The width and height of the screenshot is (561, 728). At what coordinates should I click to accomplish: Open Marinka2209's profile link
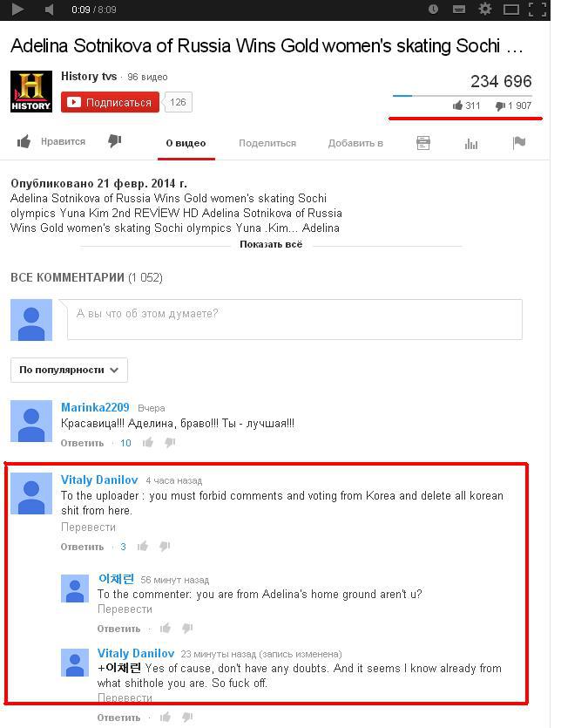point(95,407)
